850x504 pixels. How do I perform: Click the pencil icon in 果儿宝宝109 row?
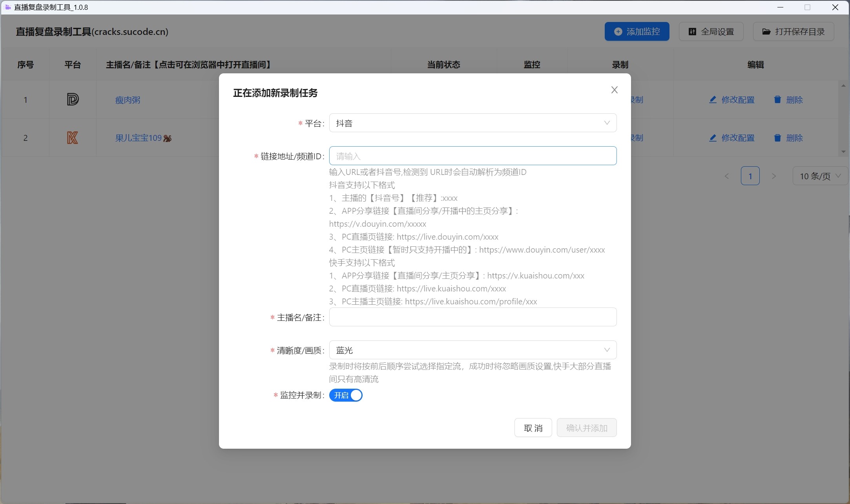coord(713,138)
